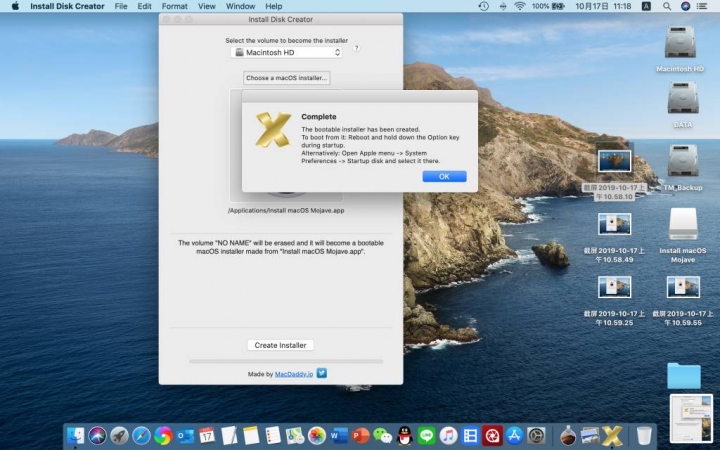Image resolution: width=720 pixels, height=450 pixels.
Task: Select screenshot file 10.59.55 thumbnail
Action: click(683, 287)
